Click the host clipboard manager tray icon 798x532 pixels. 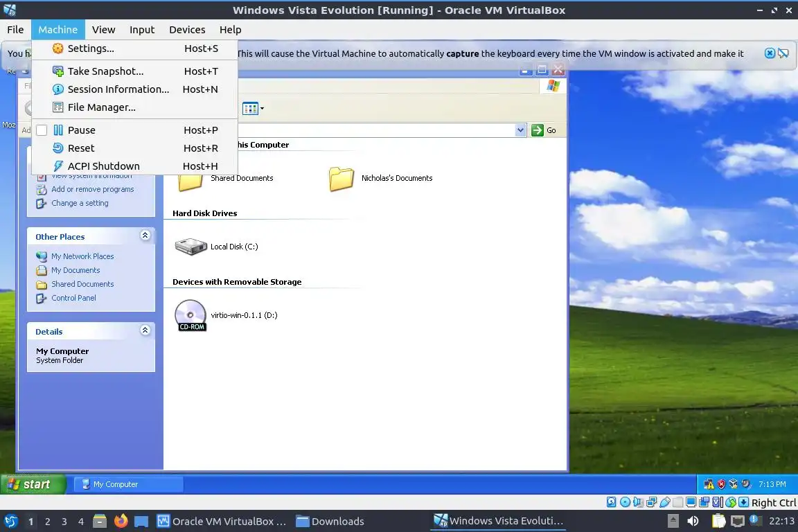coord(718,522)
